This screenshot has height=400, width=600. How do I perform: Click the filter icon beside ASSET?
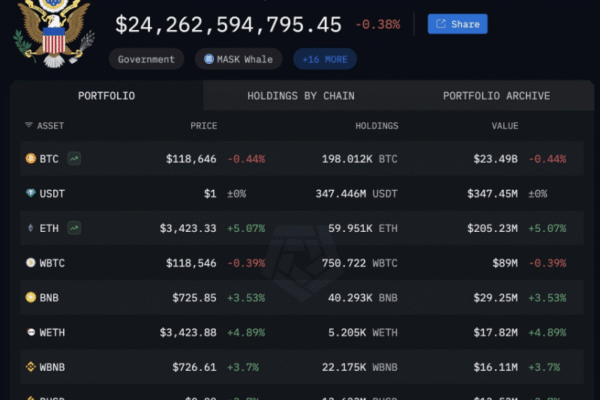pos(29,125)
